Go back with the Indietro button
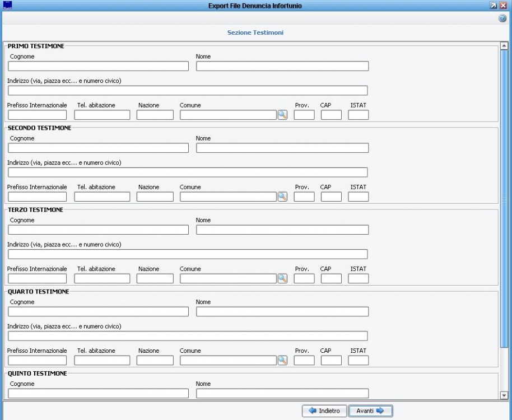Viewport: 512px width, 420px height. (324, 411)
